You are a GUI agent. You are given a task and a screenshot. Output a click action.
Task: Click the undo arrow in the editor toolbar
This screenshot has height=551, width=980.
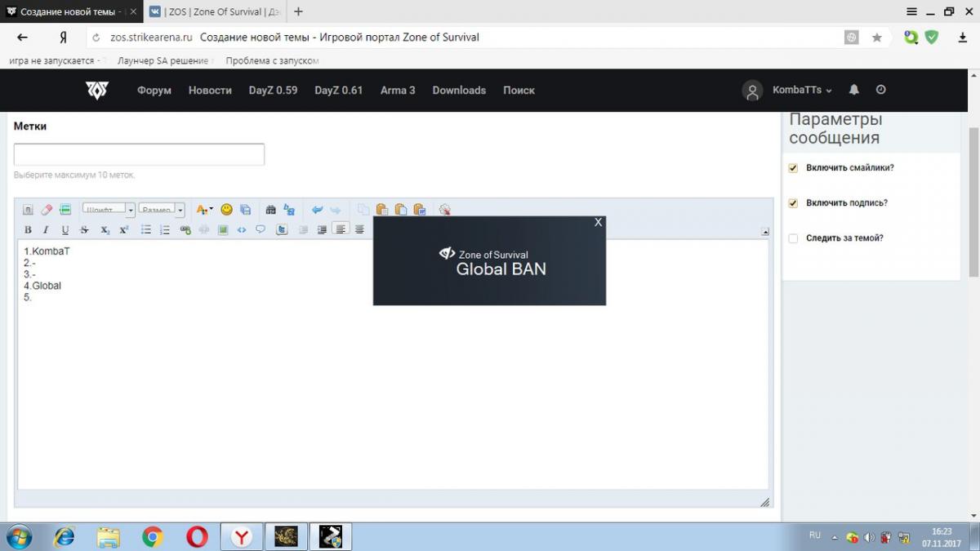[x=317, y=210]
